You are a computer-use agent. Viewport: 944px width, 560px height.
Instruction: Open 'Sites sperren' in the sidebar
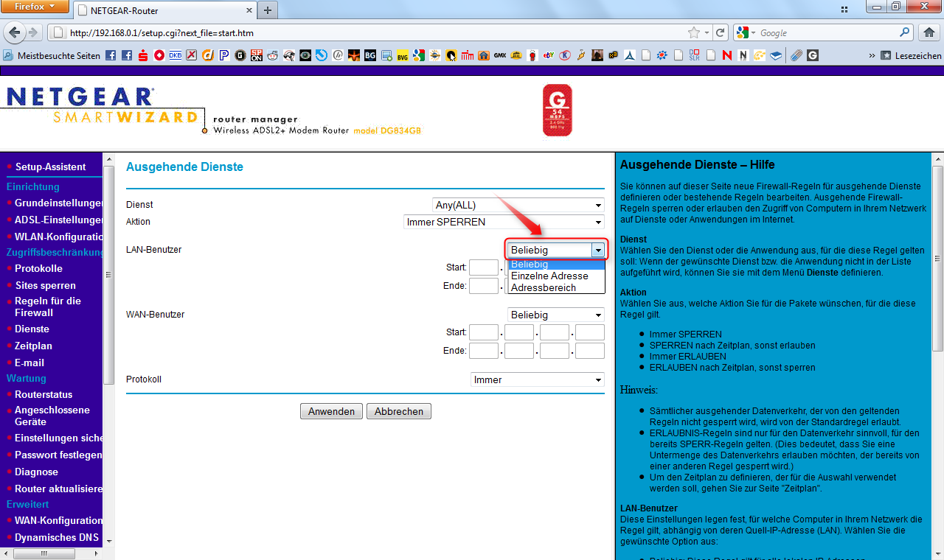[45, 285]
